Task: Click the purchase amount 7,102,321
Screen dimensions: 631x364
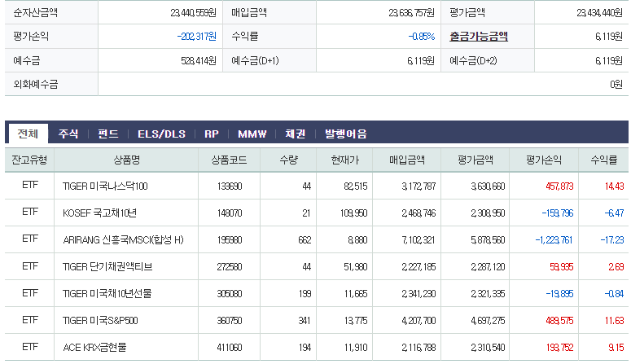Action: click(418, 240)
